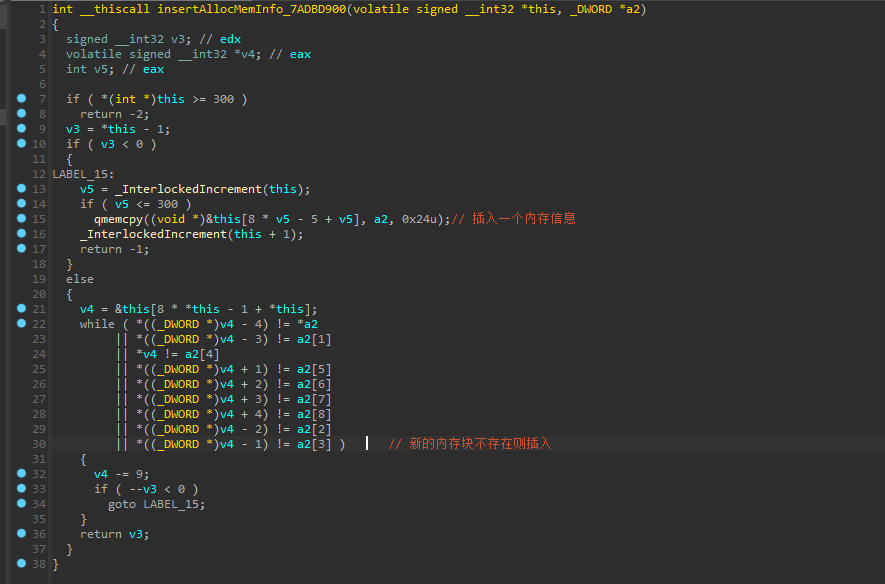
Task: Click the breakpoint dot on line 7
Action: (21, 99)
